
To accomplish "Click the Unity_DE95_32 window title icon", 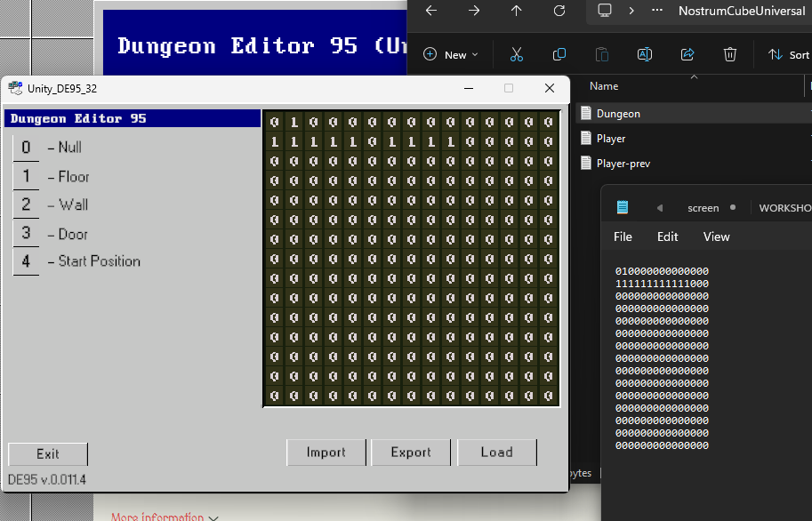I will 15,89.
